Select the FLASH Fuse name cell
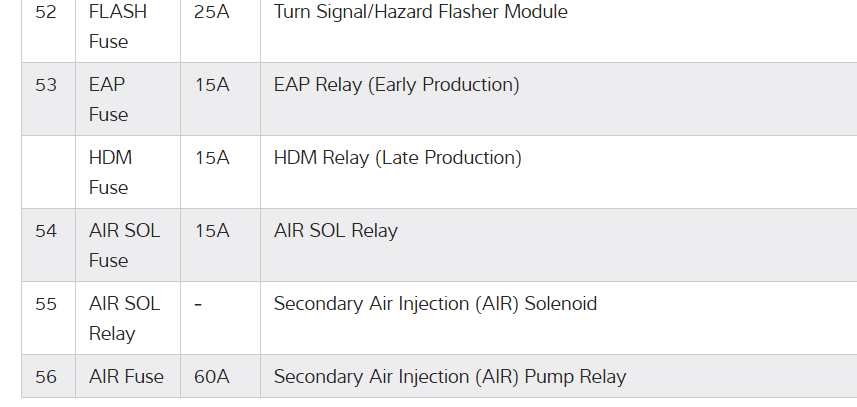The width and height of the screenshot is (857, 407). coord(117,27)
